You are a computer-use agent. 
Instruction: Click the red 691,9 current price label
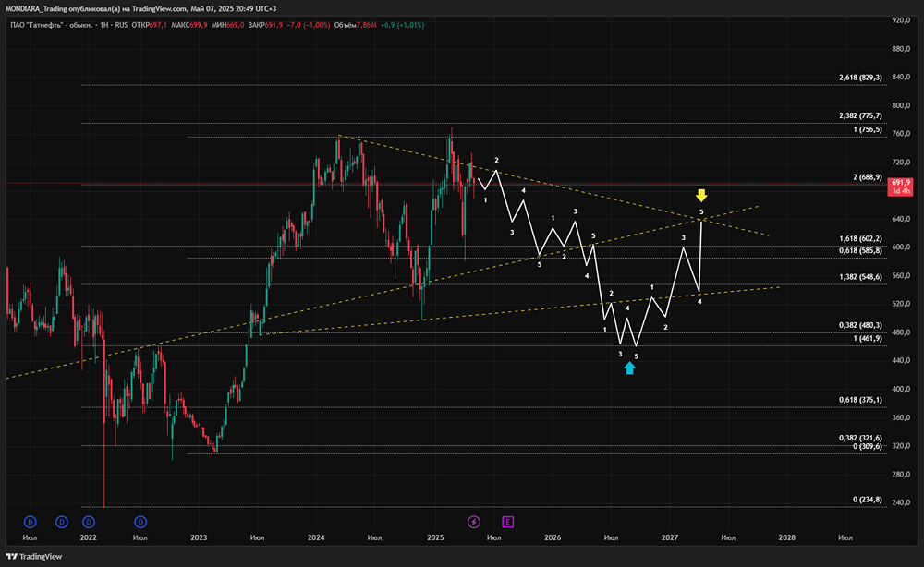(x=901, y=186)
